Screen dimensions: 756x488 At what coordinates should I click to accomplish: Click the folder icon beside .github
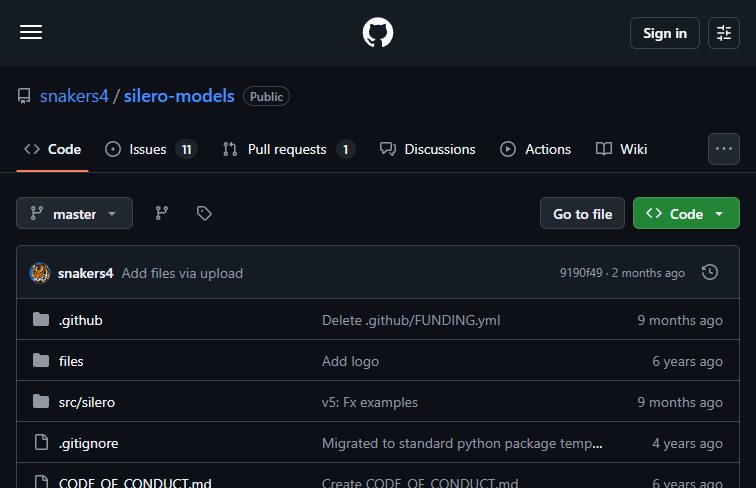pyautogui.click(x=41, y=319)
